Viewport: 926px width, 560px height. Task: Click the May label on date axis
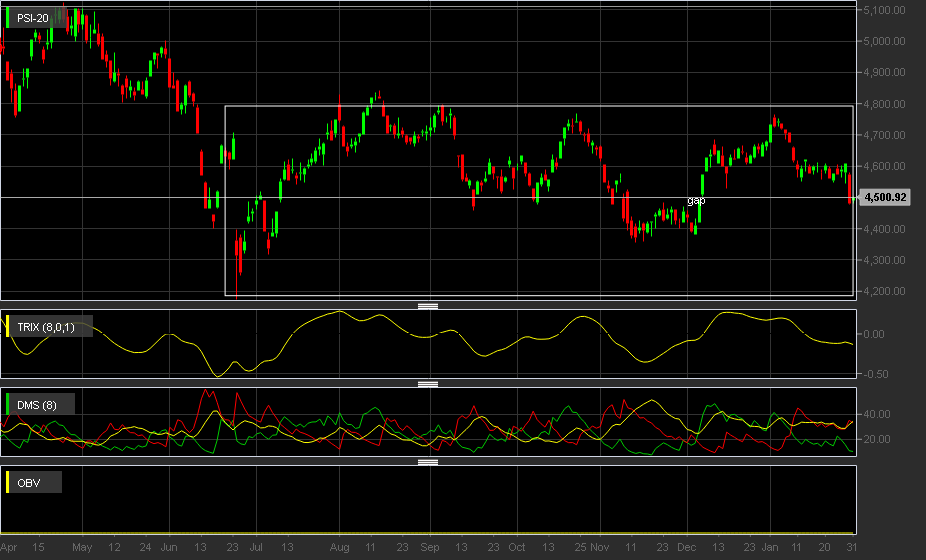[x=82, y=548]
